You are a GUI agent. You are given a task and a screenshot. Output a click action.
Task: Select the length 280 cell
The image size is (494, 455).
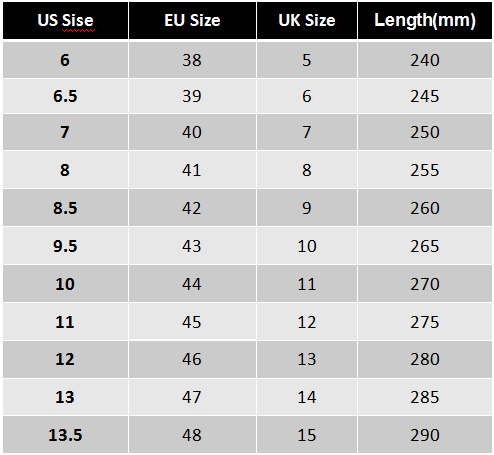[x=425, y=359]
